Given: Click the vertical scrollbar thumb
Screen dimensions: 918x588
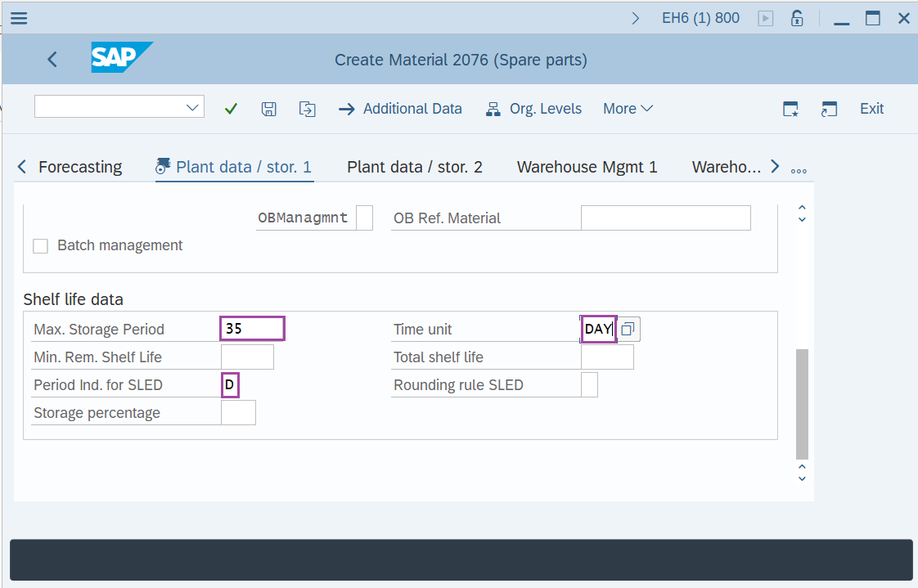Looking at the screenshot, I should (x=802, y=403).
